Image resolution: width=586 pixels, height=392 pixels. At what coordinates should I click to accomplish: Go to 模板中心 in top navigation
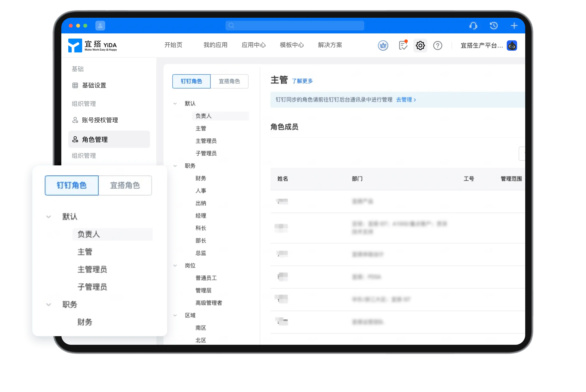pyautogui.click(x=292, y=45)
